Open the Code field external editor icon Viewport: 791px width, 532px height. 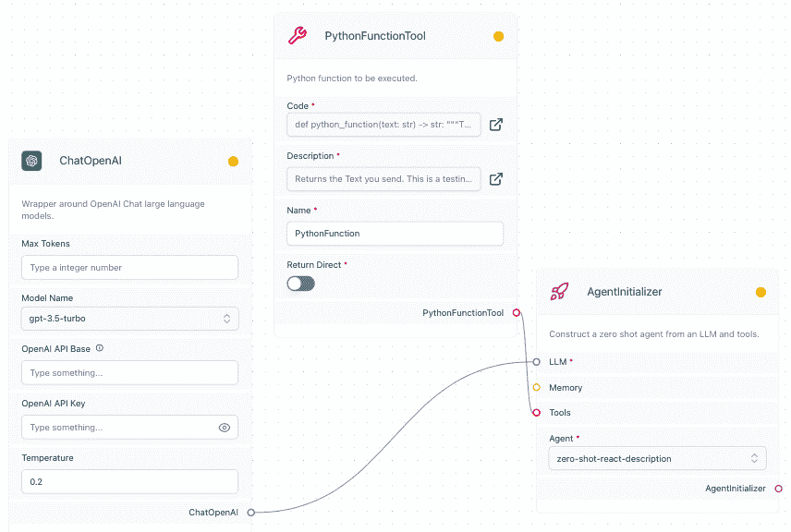click(496, 125)
